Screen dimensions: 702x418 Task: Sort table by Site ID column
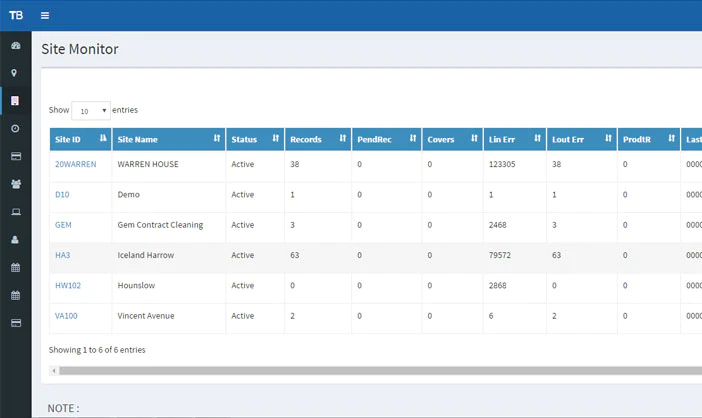81,139
